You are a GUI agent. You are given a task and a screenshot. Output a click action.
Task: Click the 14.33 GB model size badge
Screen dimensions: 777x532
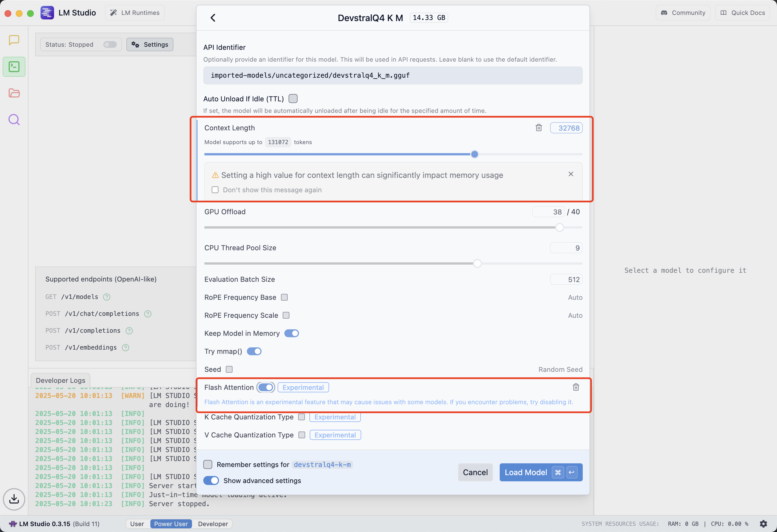[429, 18]
